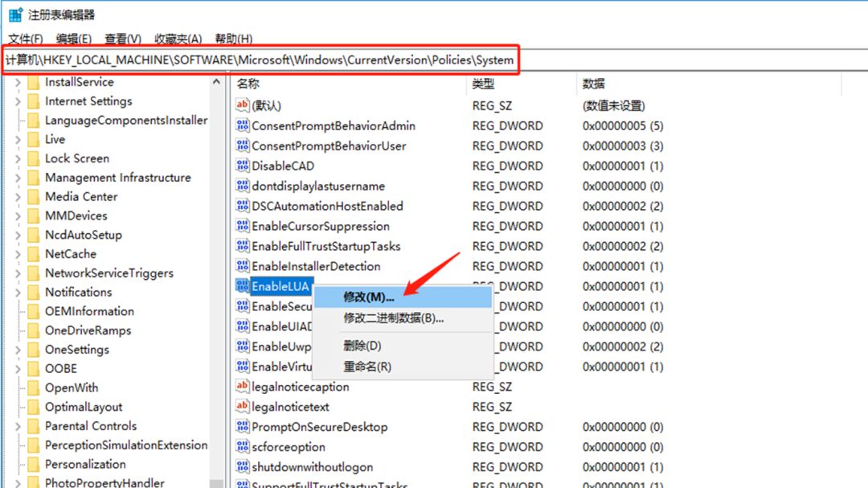
Task: Click the legalnoticecaption string icon
Action: (x=242, y=386)
